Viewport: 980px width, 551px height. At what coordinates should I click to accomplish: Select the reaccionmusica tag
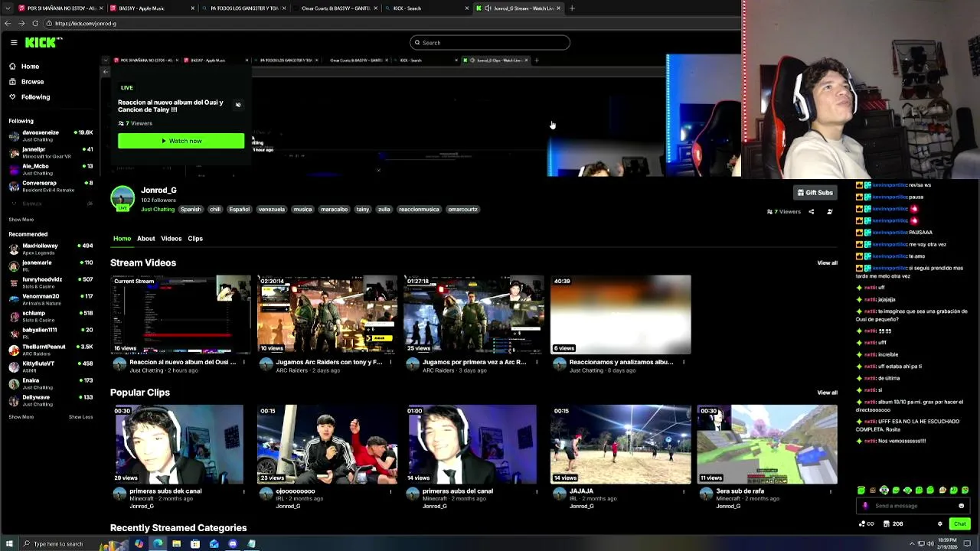tap(419, 210)
